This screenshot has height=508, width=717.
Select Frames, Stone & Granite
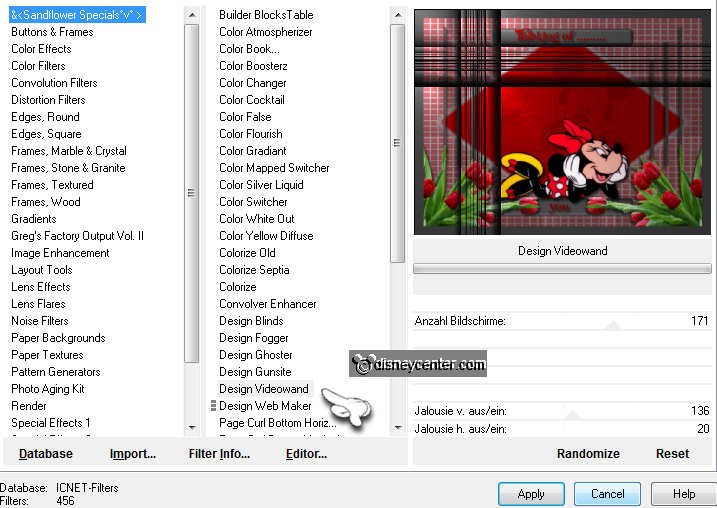click(x=68, y=168)
